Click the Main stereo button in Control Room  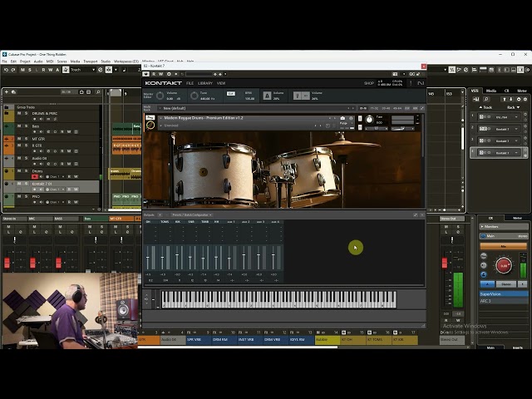tap(504, 236)
